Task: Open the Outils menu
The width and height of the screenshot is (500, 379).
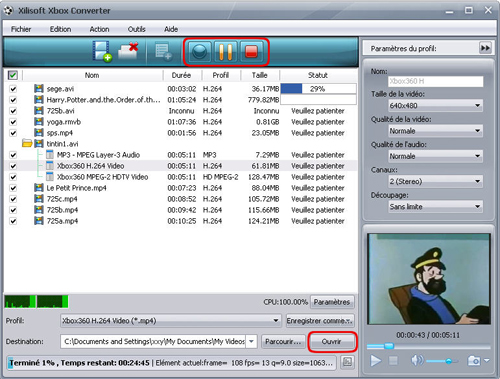Action: click(137, 29)
